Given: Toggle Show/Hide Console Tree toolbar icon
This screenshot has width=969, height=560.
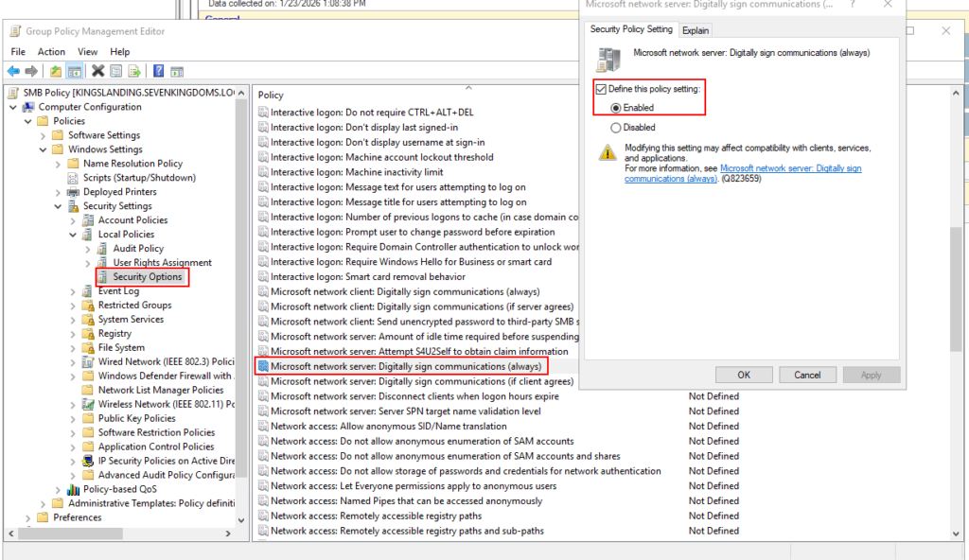Looking at the screenshot, I should pos(74,71).
